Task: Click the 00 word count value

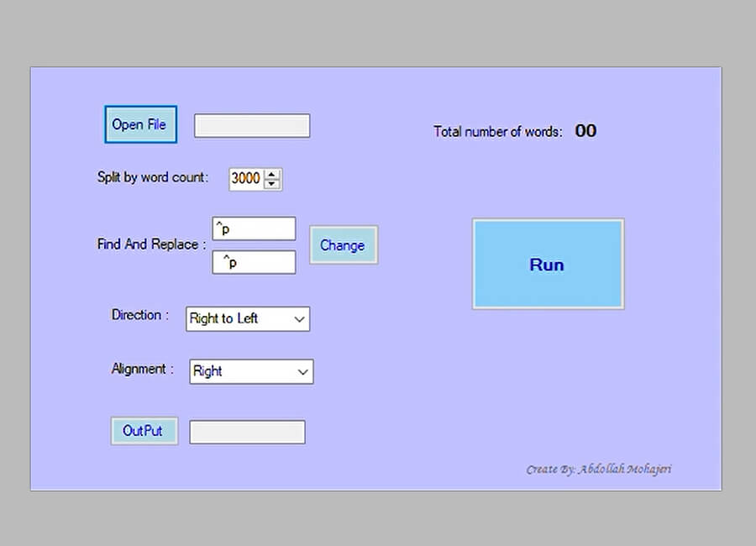Action: tap(585, 131)
